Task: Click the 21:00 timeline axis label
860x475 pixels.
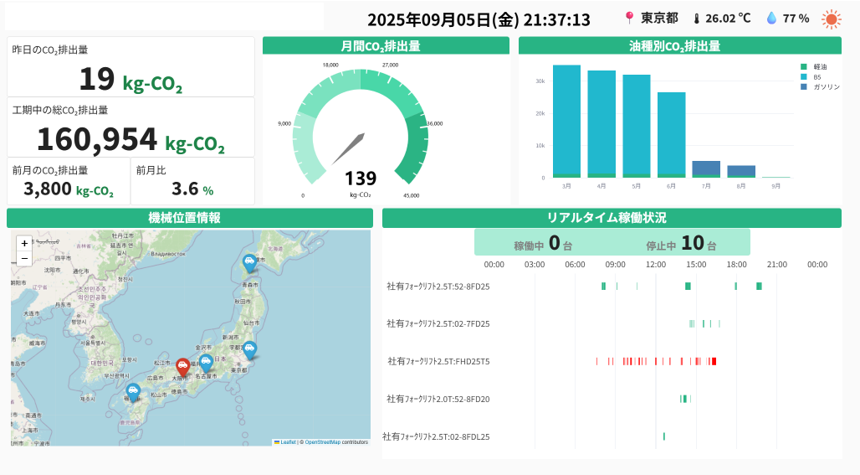Action: 777,264
